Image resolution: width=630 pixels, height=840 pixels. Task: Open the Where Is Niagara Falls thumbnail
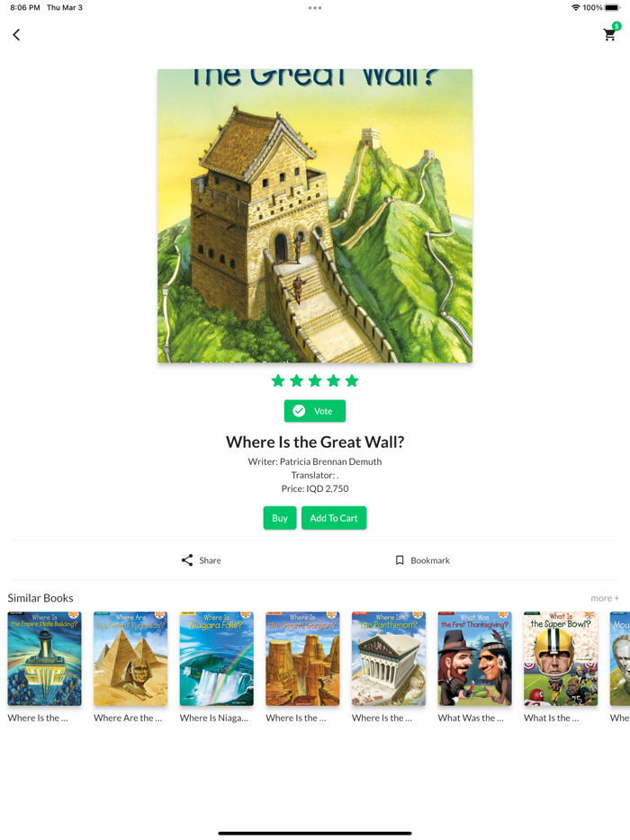point(217,659)
